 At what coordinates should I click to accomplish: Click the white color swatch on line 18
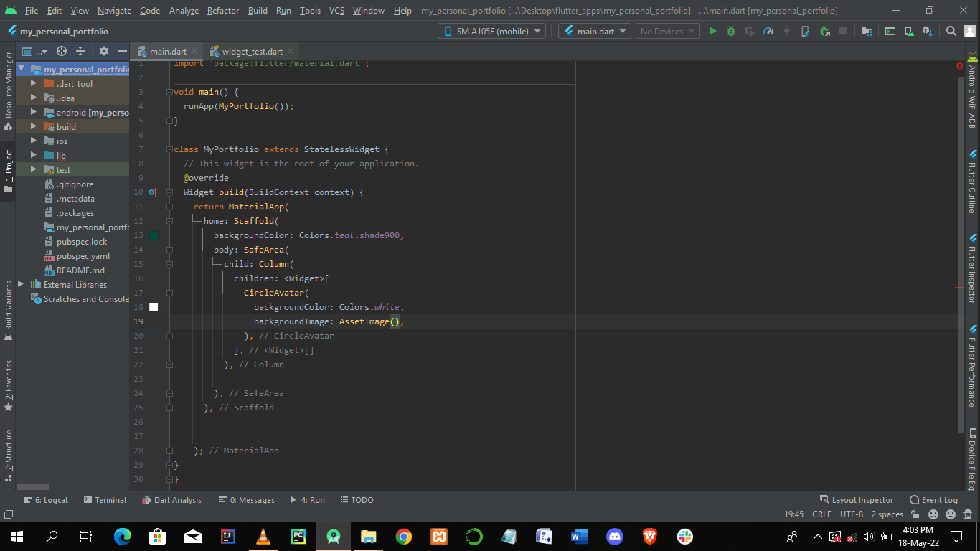coord(154,307)
